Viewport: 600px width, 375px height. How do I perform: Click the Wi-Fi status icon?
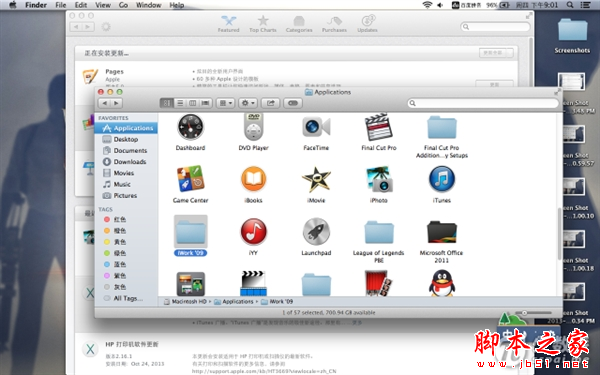pyautogui.click(x=427, y=5)
